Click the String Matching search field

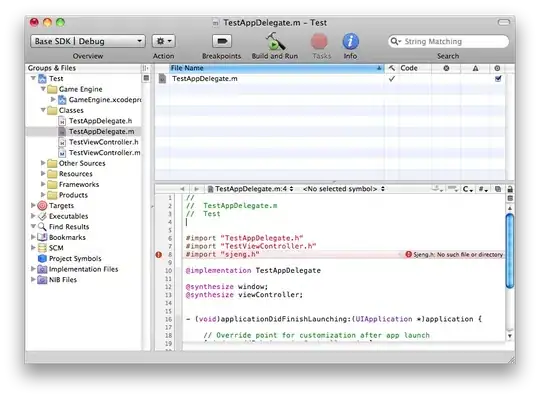[x=448, y=41]
